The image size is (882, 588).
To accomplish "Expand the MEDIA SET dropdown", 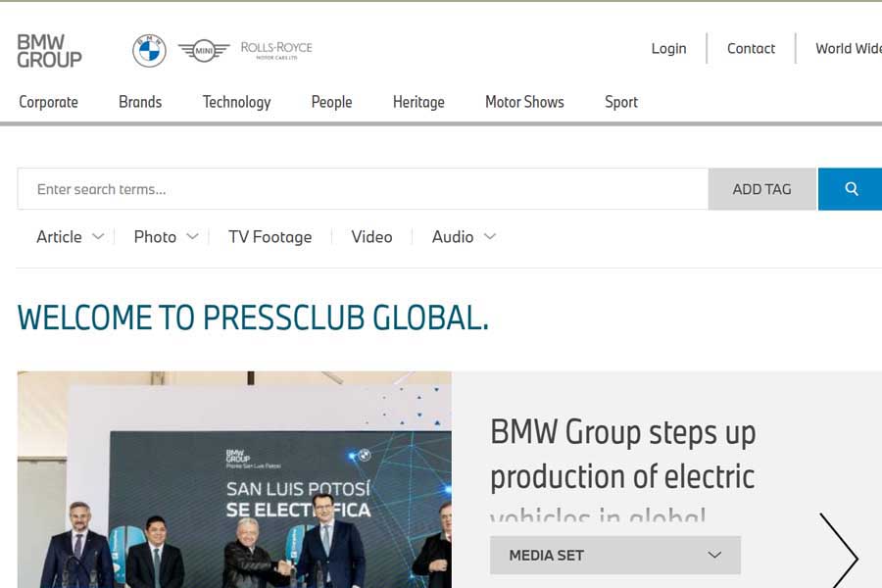I will pyautogui.click(x=614, y=555).
